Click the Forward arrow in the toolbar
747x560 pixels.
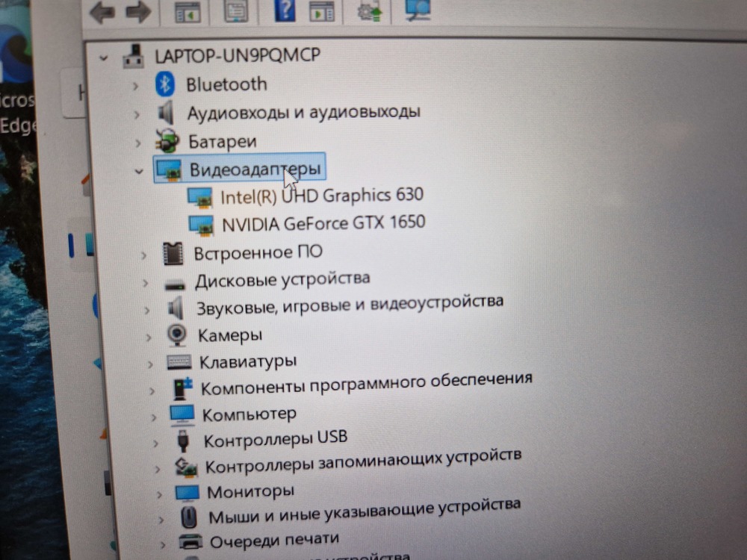138,12
